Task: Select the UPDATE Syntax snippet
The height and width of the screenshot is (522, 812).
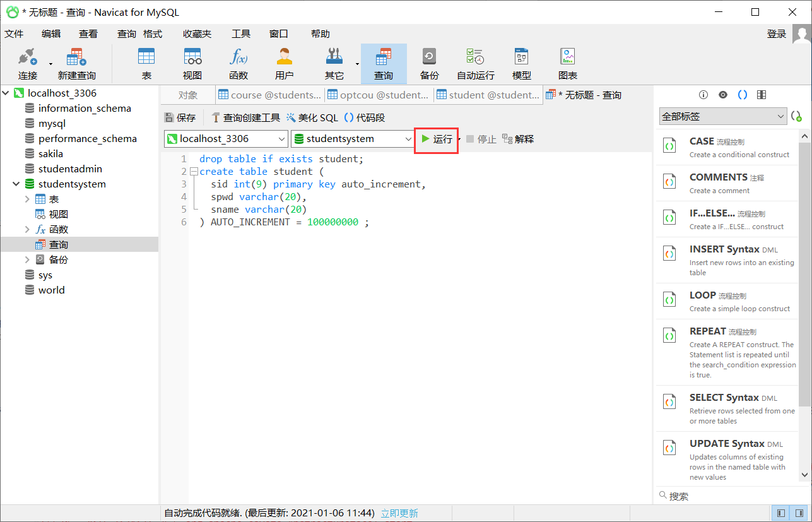Action: [x=727, y=460]
